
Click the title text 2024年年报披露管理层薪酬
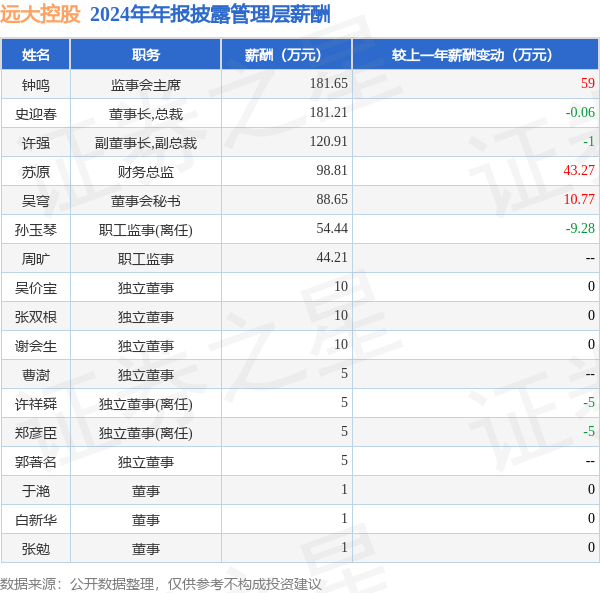click(210, 15)
